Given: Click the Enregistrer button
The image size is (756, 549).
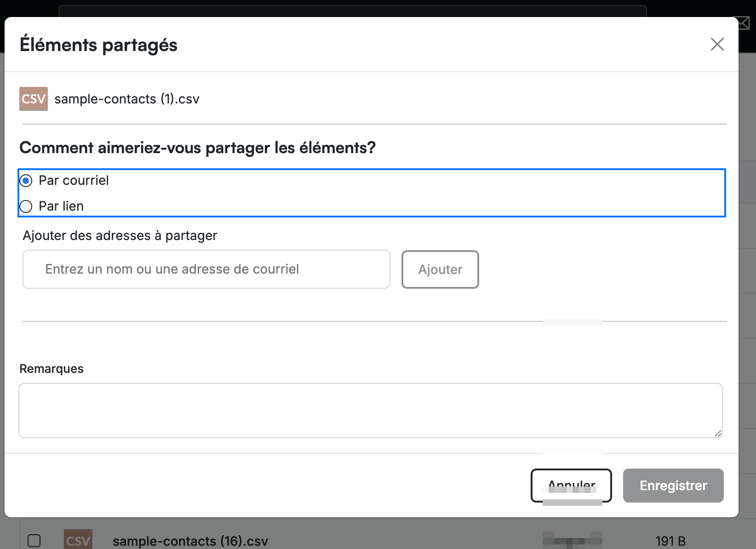Looking at the screenshot, I should coord(673,486).
